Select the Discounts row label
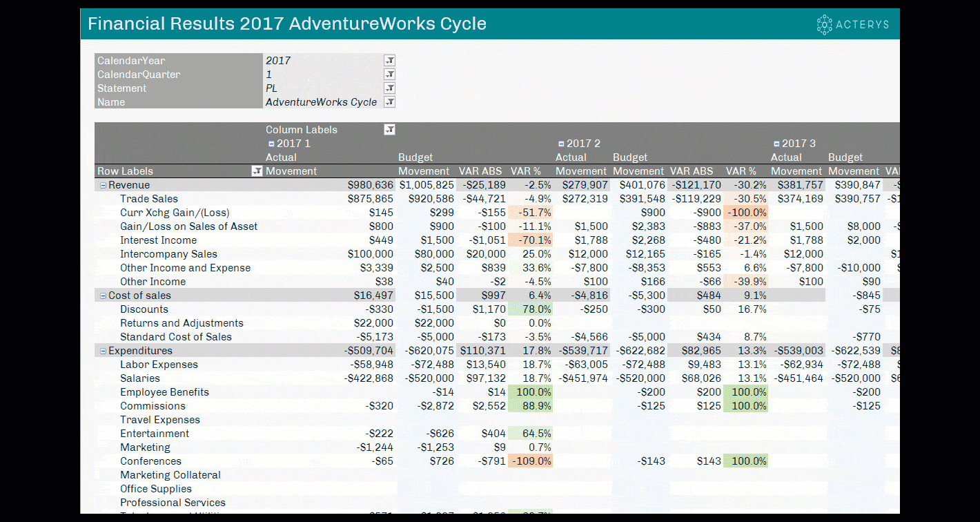The width and height of the screenshot is (980, 522). pyautogui.click(x=144, y=309)
